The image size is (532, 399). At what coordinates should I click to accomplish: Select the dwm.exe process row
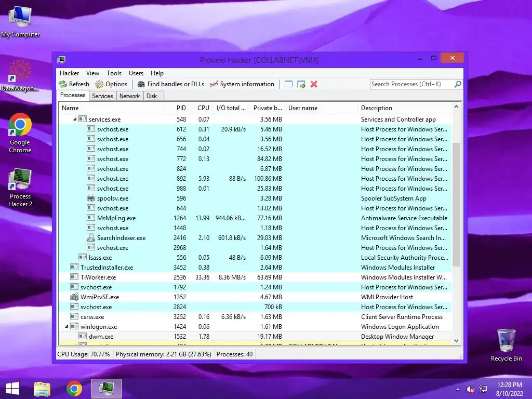tap(255, 336)
